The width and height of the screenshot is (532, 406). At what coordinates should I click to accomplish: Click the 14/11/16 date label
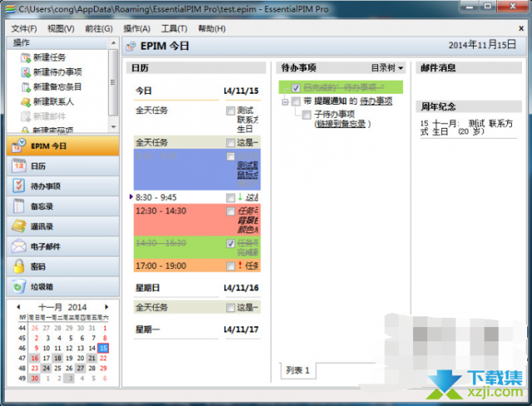pyautogui.click(x=241, y=288)
